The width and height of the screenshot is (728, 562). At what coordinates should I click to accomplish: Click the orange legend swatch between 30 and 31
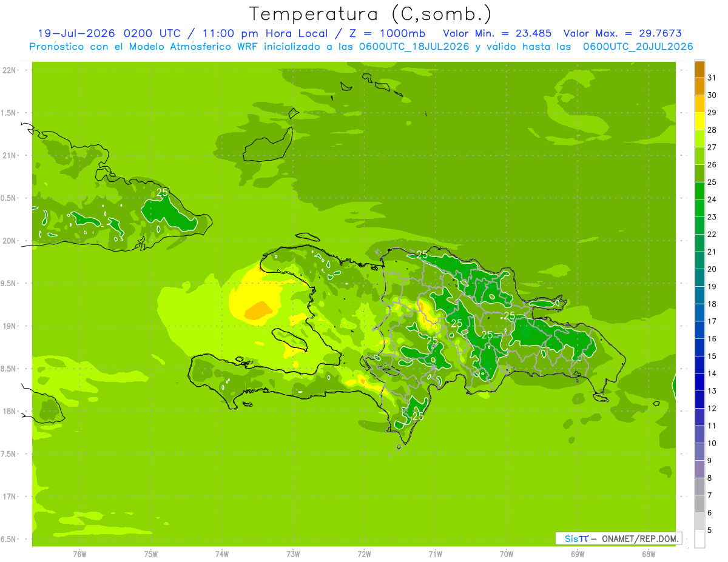699,87
